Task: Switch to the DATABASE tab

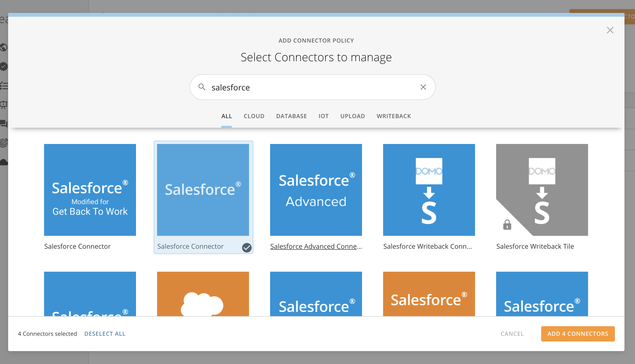Action: pyautogui.click(x=291, y=116)
